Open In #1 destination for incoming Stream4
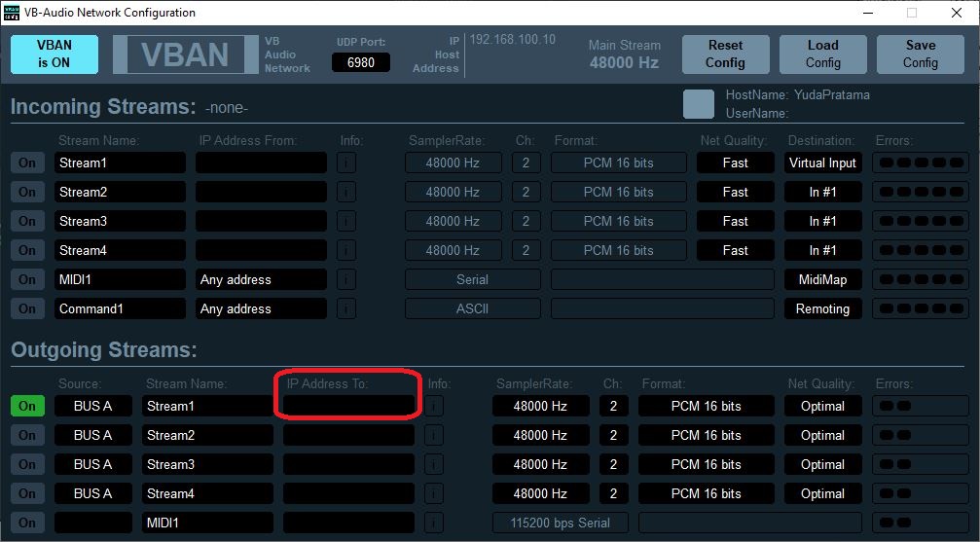980x542 pixels. (x=823, y=250)
